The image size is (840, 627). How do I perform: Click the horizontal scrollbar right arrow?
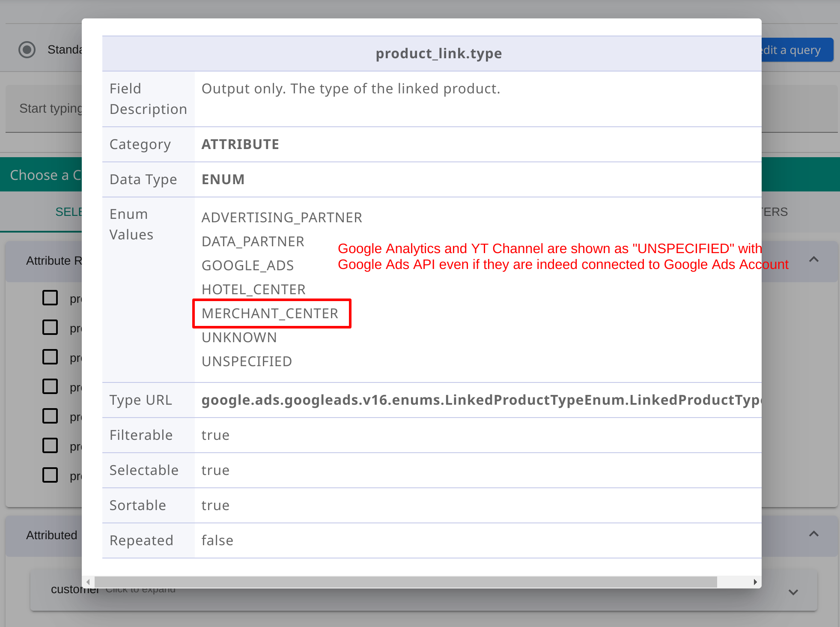click(x=755, y=582)
